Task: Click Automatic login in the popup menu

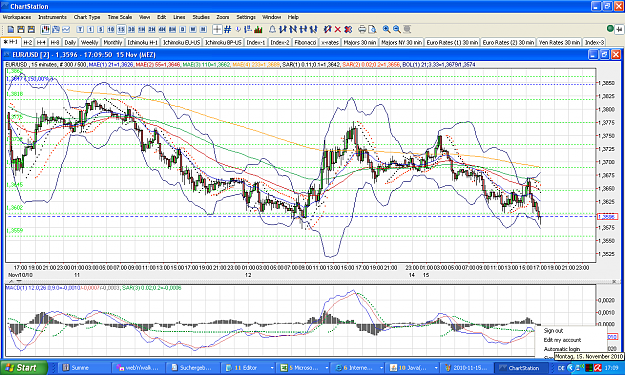Action: (562, 349)
